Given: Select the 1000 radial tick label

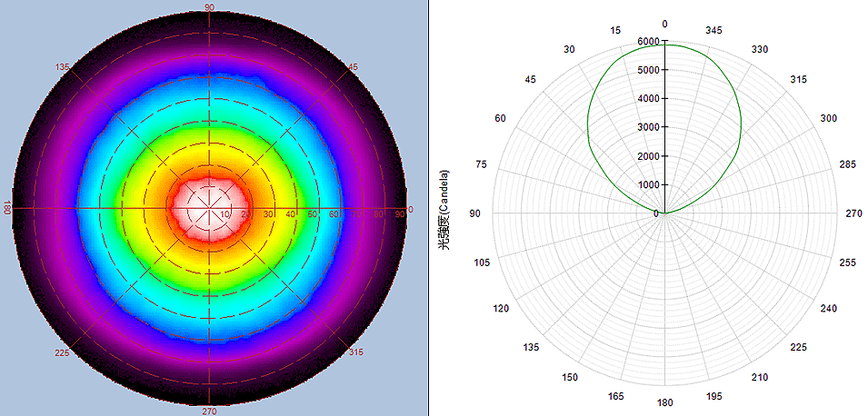Looking at the screenshot, I should [649, 185].
